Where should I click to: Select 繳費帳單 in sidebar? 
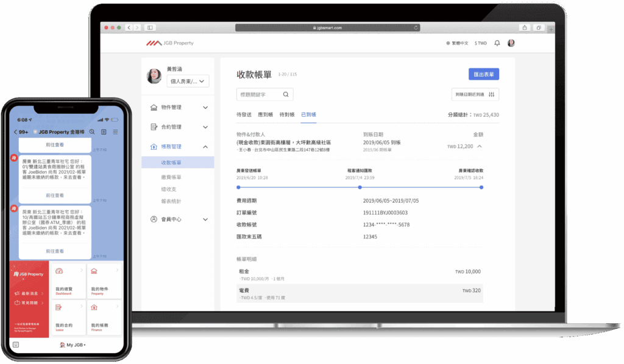tap(171, 177)
